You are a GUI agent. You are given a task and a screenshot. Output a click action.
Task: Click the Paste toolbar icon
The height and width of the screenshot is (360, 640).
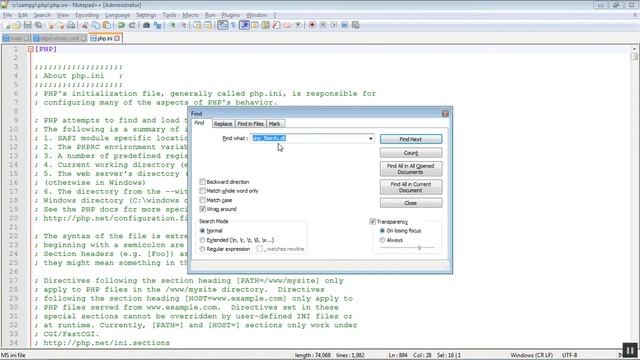[107, 25]
